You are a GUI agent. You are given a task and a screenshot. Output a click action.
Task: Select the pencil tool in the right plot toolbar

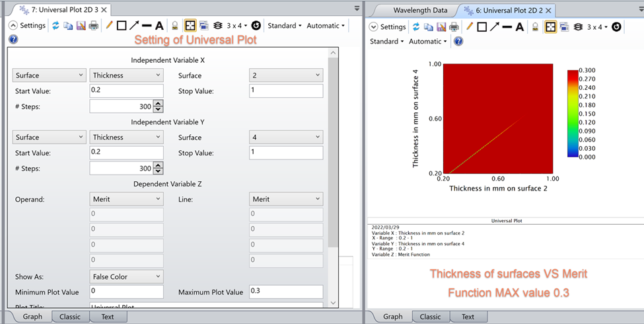point(470,27)
